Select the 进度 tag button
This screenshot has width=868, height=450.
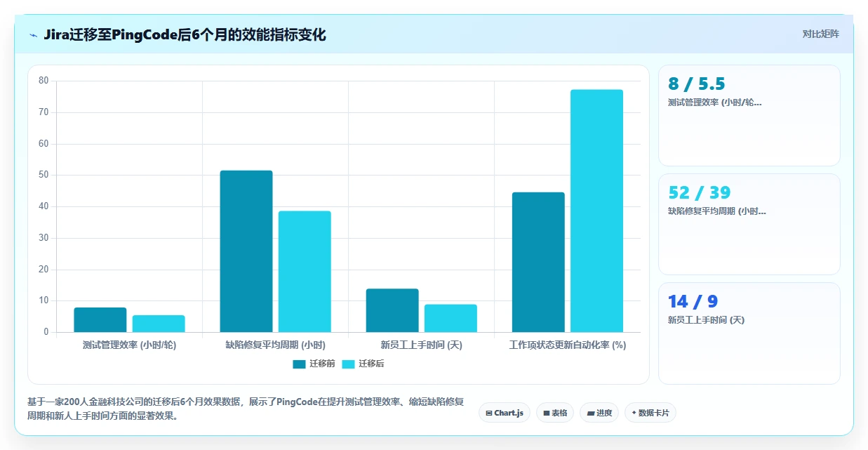pyautogui.click(x=599, y=413)
